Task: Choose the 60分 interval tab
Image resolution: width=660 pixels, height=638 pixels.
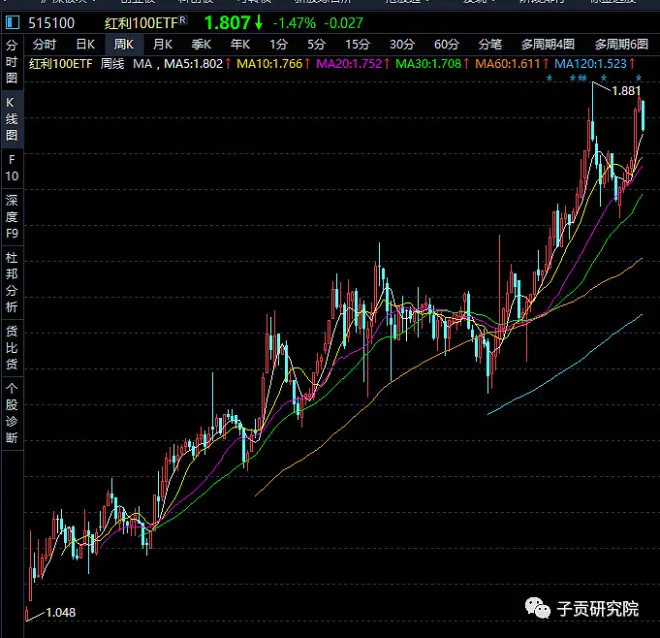Action: tap(446, 45)
